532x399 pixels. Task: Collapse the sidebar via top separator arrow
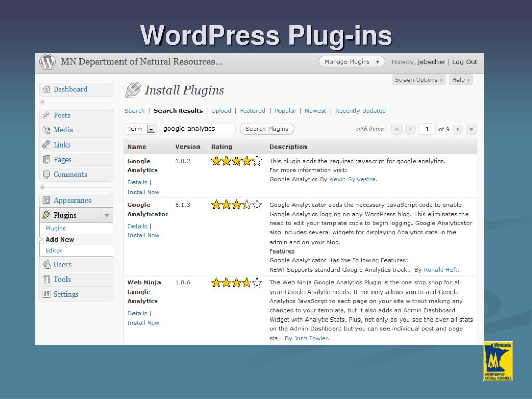pyautogui.click(x=43, y=102)
